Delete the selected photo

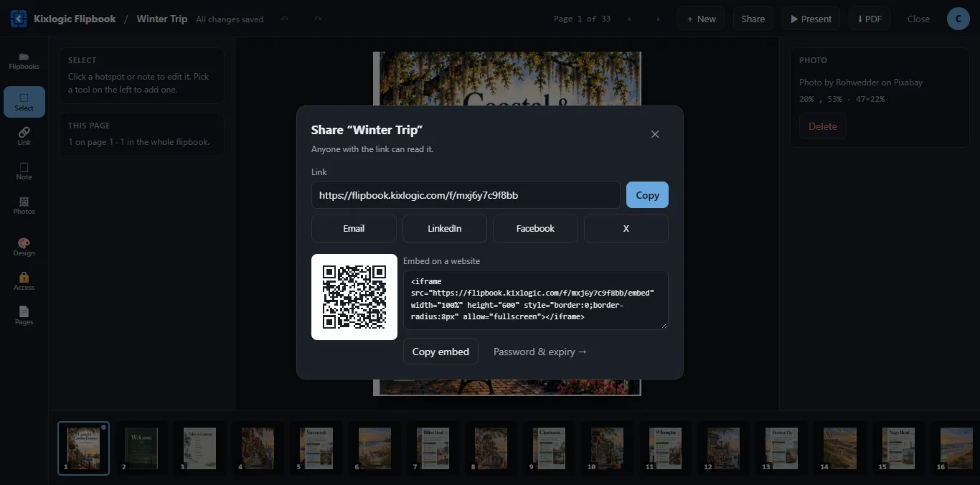tap(823, 126)
